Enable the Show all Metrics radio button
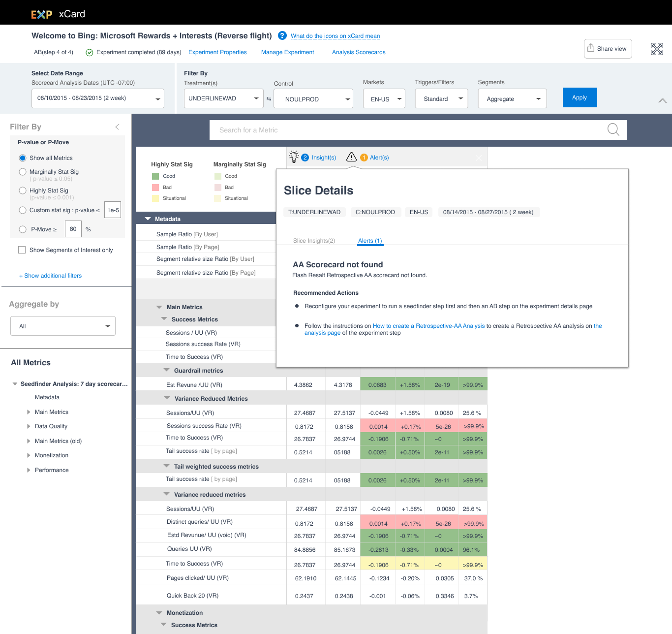The height and width of the screenshot is (634, 672). tap(23, 158)
